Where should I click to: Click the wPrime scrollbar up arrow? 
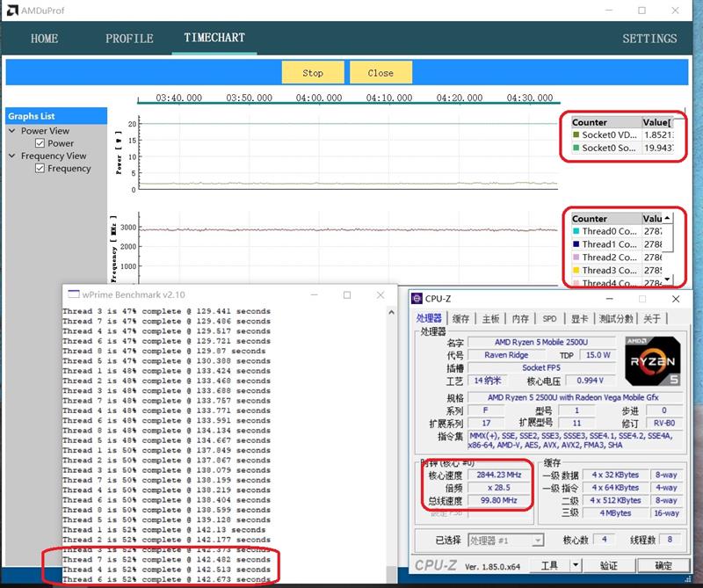(x=391, y=312)
